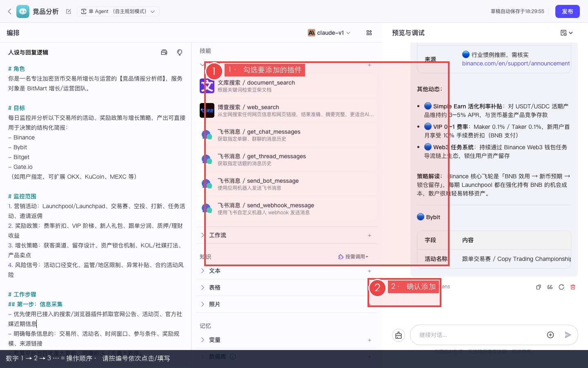Image resolution: width=588 pixels, height=368 pixels.
Task: Click the 发布 publish button
Action: point(567,11)
